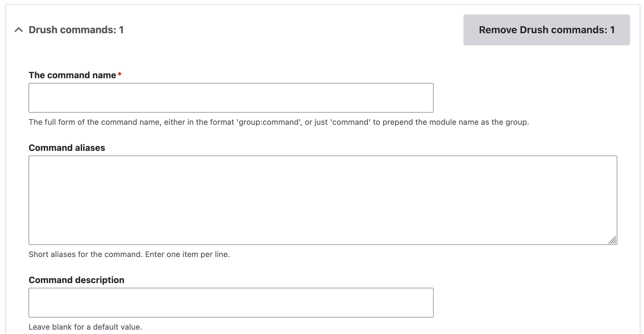The image size is (644, 334).
Task: Grab the diagonal grip on aliases box
Action: pos(612,240)
